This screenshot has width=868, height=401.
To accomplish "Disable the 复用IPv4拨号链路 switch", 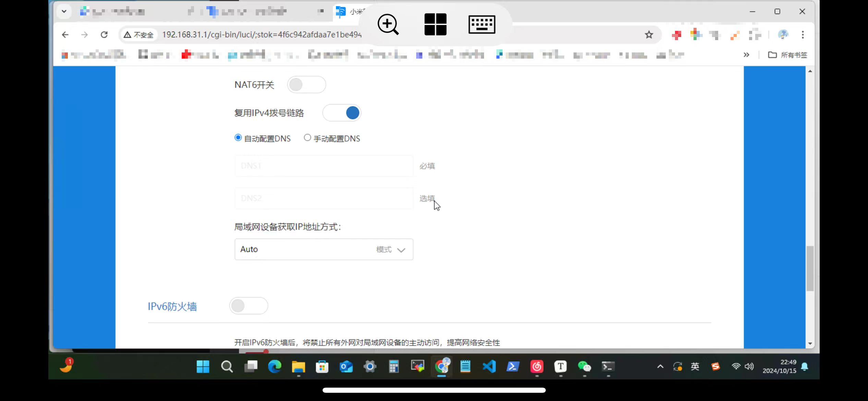I will [x=342, y=113].
